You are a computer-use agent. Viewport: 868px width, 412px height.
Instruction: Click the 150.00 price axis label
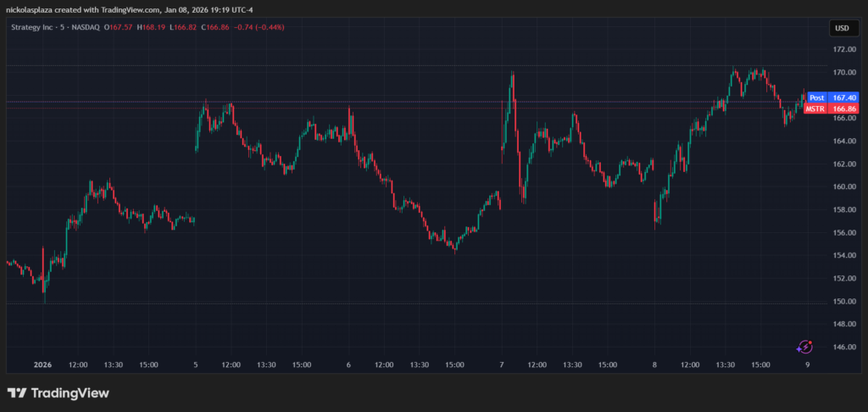point(842,302)
